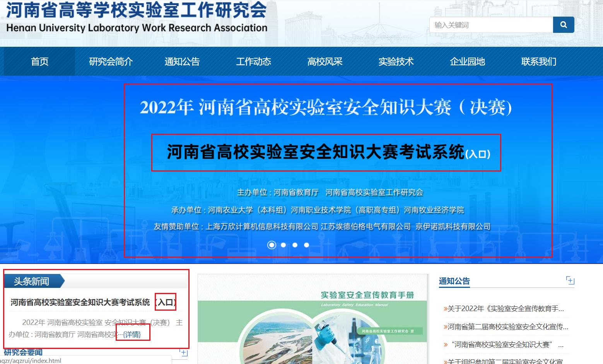Navigate to 实验技术 section
This screenshot has width=603, height=364.
coord(396,61)
